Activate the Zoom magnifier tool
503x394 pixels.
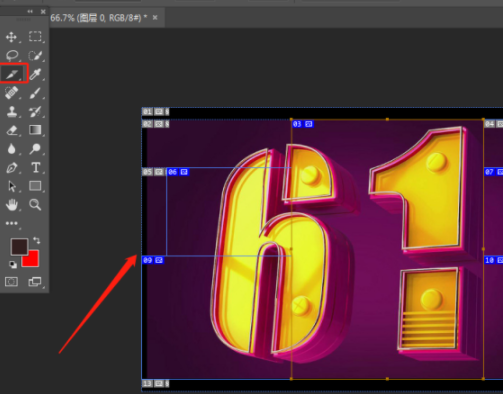pyautogui.click(x=35, y=204)
